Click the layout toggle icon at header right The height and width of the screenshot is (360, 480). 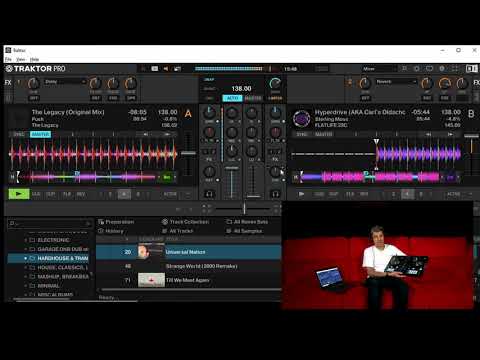472,69
